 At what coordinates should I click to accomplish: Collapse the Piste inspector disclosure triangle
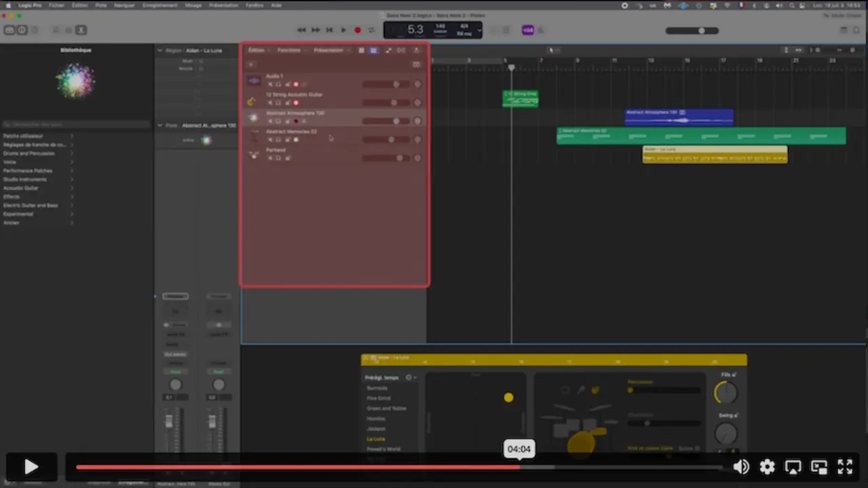pyautogui.click(x=160, y=125)
